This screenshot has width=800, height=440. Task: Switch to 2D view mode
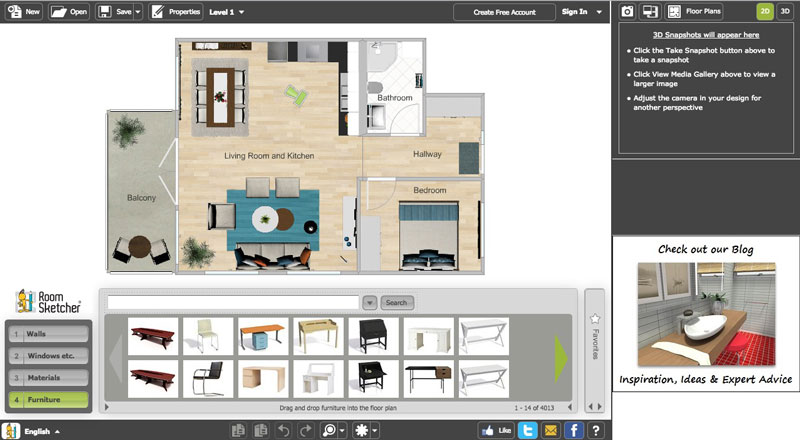click(x=765, y=12)
